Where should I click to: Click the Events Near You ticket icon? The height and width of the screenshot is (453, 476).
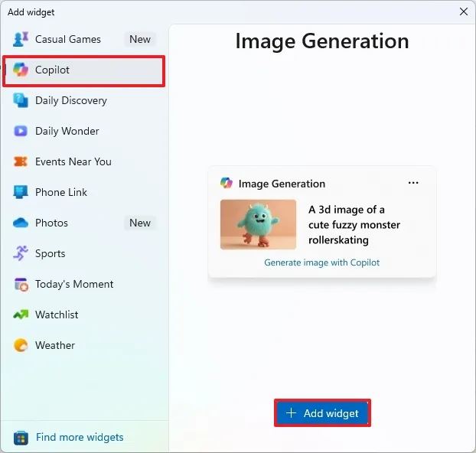tap(21, 161)
